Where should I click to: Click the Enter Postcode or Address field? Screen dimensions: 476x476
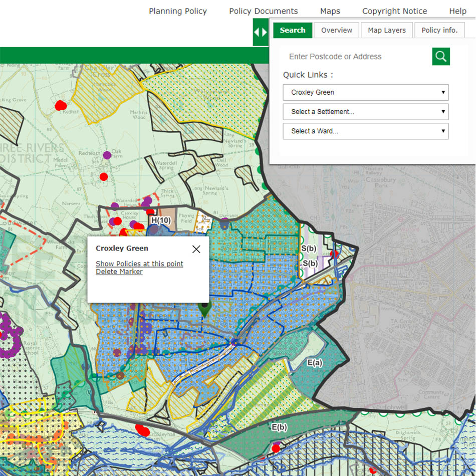(356, 57)
